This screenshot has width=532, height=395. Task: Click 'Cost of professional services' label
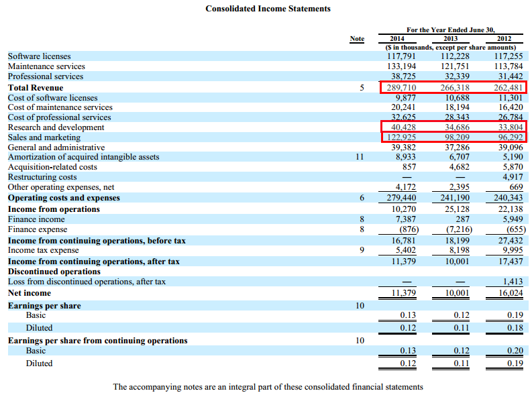point(60,117)
